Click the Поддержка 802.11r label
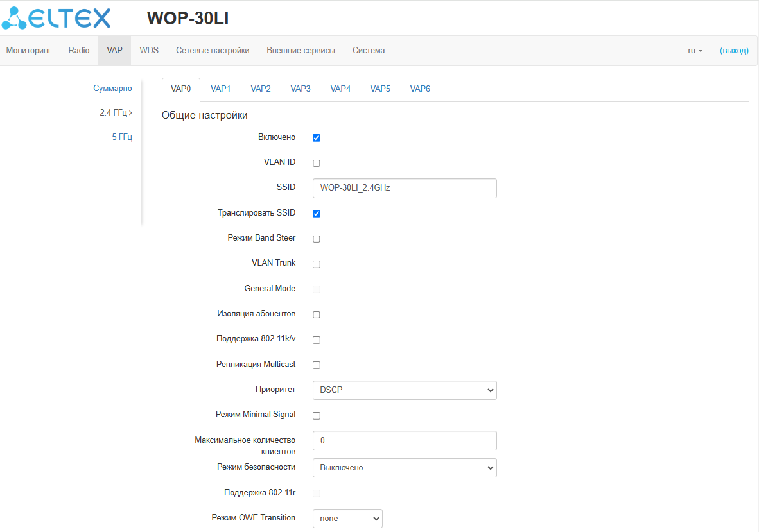 (259, 492)
